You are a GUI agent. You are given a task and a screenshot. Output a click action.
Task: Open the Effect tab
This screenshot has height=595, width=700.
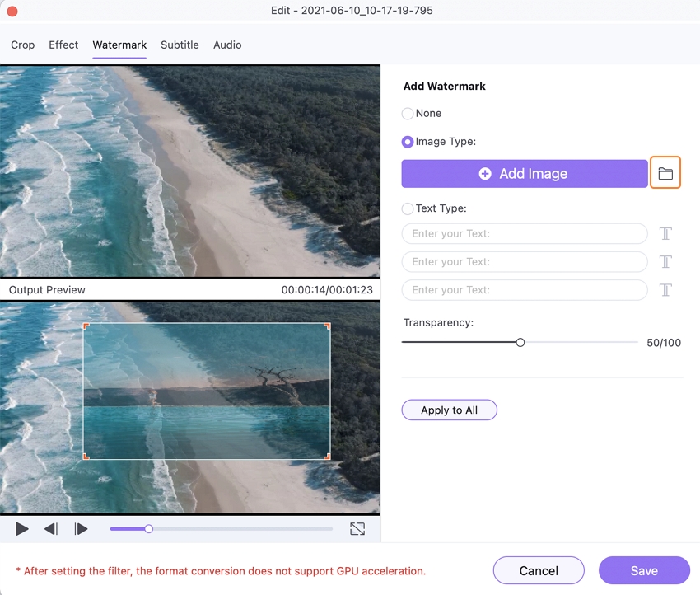[63, 45]
